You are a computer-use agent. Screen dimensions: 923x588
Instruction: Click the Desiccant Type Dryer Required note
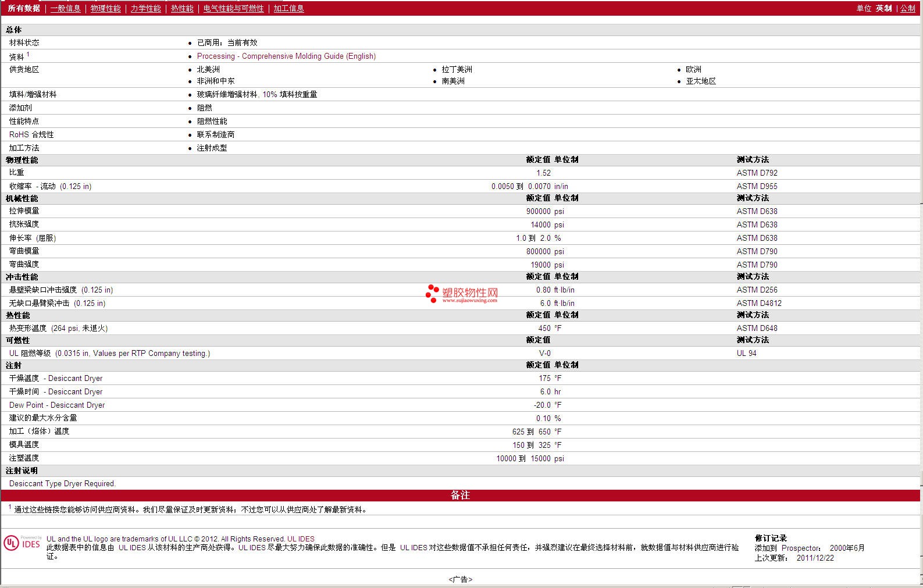pyautogui.click(x=62, y=483)
